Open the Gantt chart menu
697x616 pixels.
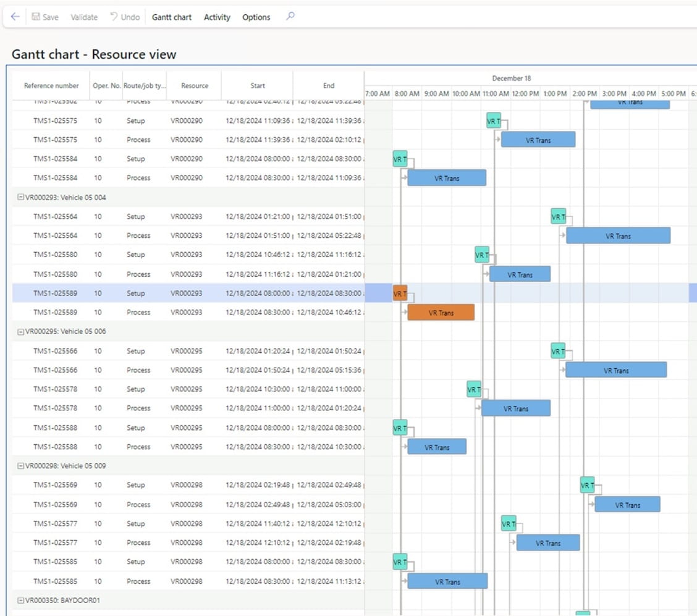pos(172,17)
